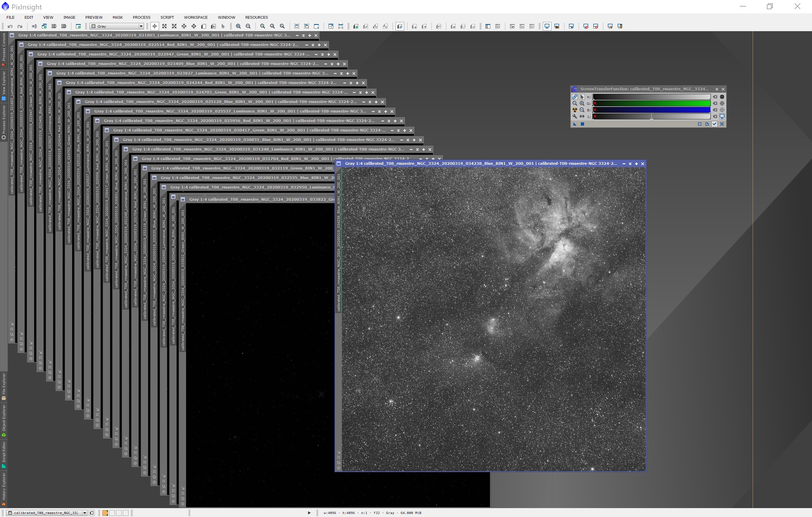
Task: Click the blue square apply icon in STF
Action: (582, 124)
